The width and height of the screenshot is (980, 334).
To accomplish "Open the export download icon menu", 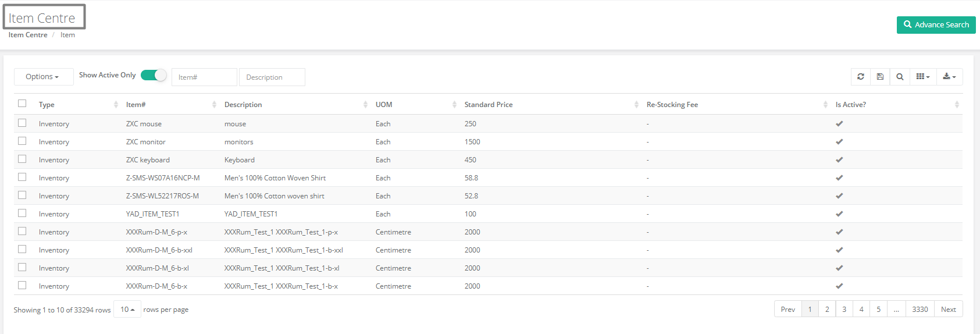I will tap(950, 77).
